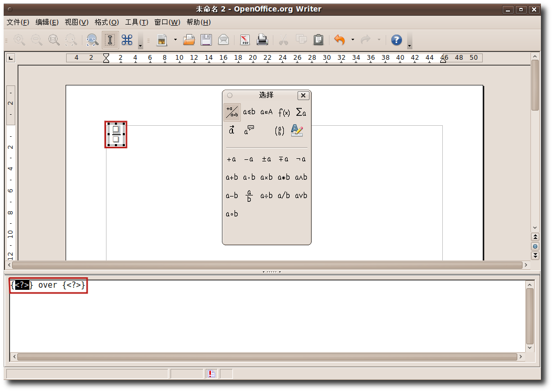
Task: Open the Undo history dropdown arrow
Action: pos(353,40)
